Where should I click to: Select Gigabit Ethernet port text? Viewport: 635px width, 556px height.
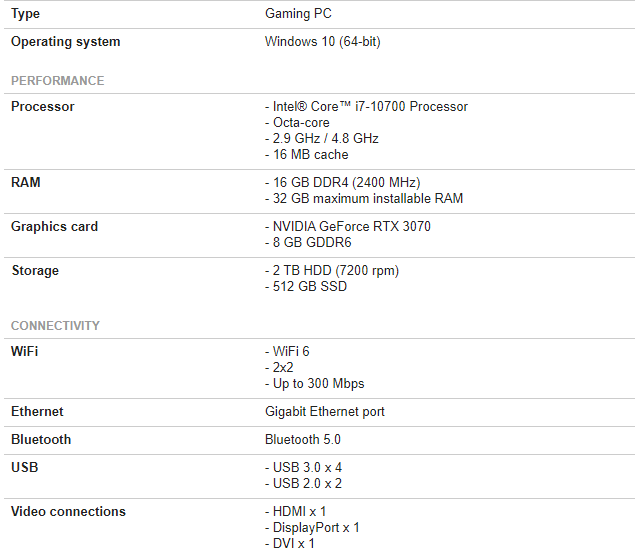(x=324, y=411)
